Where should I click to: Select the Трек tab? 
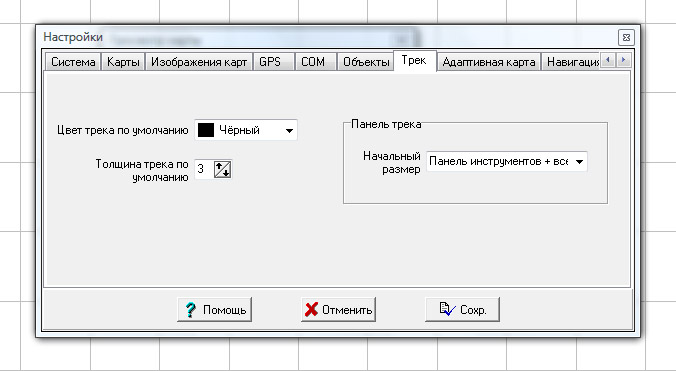tap(414, 60)
